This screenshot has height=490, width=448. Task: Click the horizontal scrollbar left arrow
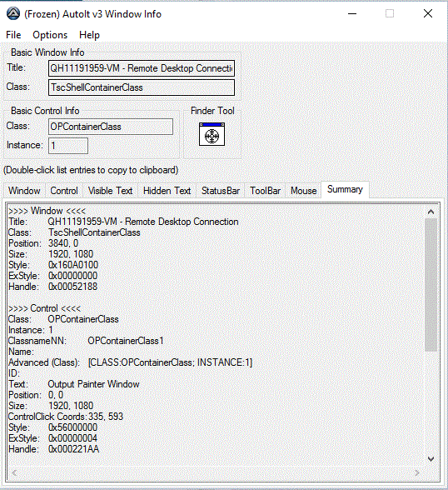pos(14,472)
